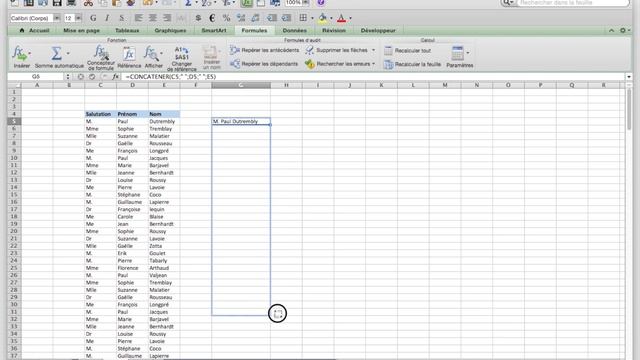Click the scissors Cut icon
The image size is (640, 360).
[x=88, y=3]
